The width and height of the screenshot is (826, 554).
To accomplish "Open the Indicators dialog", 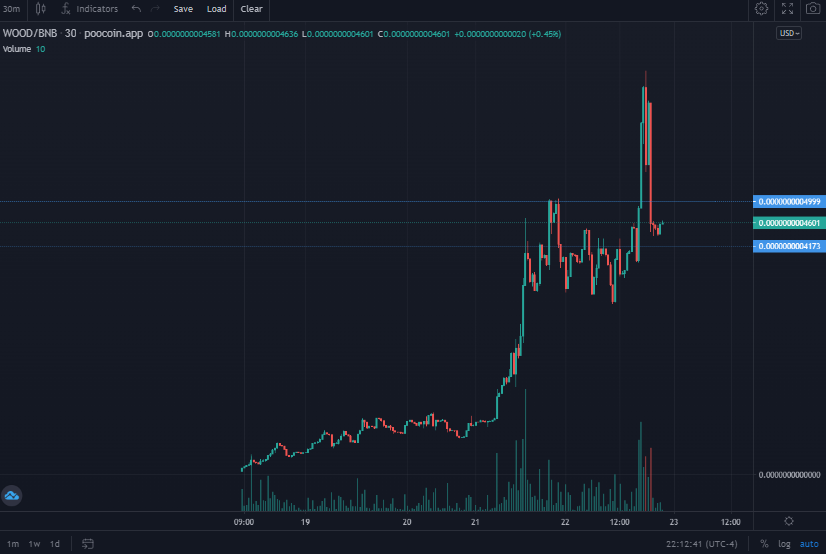I will [x=90, y=9].
